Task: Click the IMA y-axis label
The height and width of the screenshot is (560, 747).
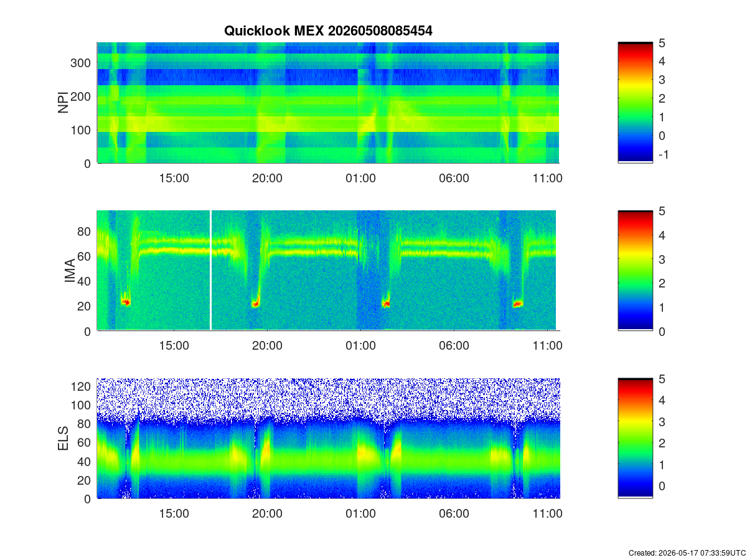Action: 70,271
